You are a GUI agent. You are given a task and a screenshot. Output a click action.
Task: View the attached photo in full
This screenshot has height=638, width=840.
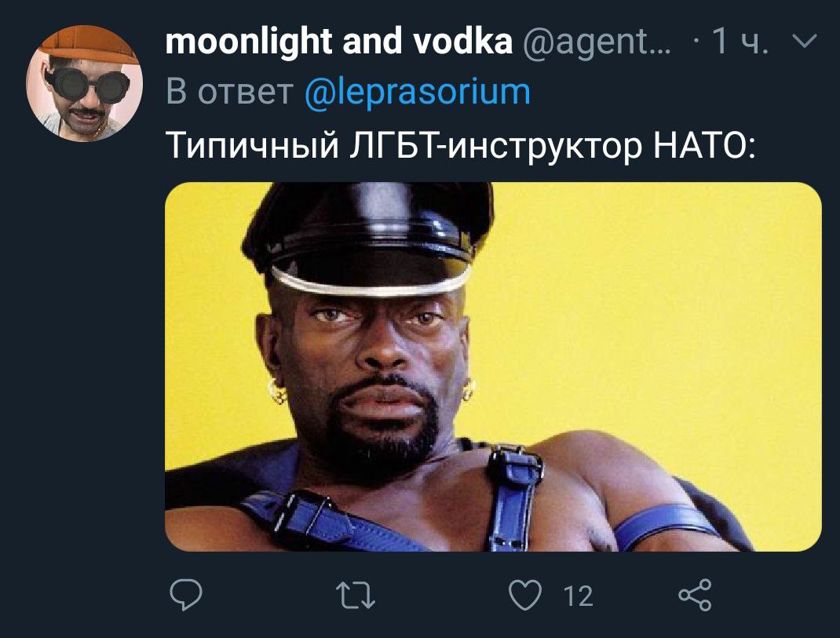click(493, 367)
